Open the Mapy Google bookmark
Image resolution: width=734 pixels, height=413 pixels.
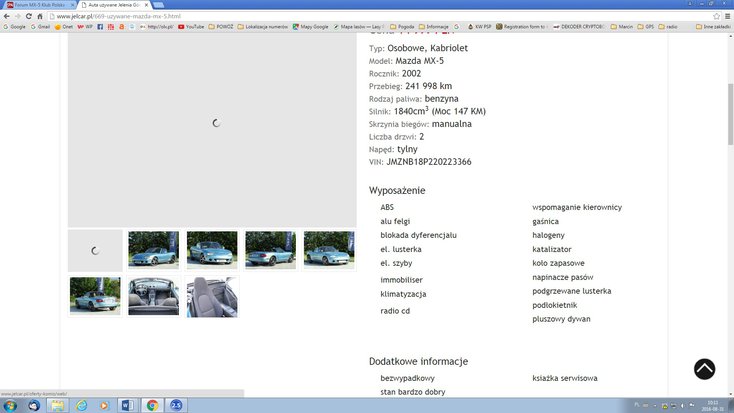310,27
